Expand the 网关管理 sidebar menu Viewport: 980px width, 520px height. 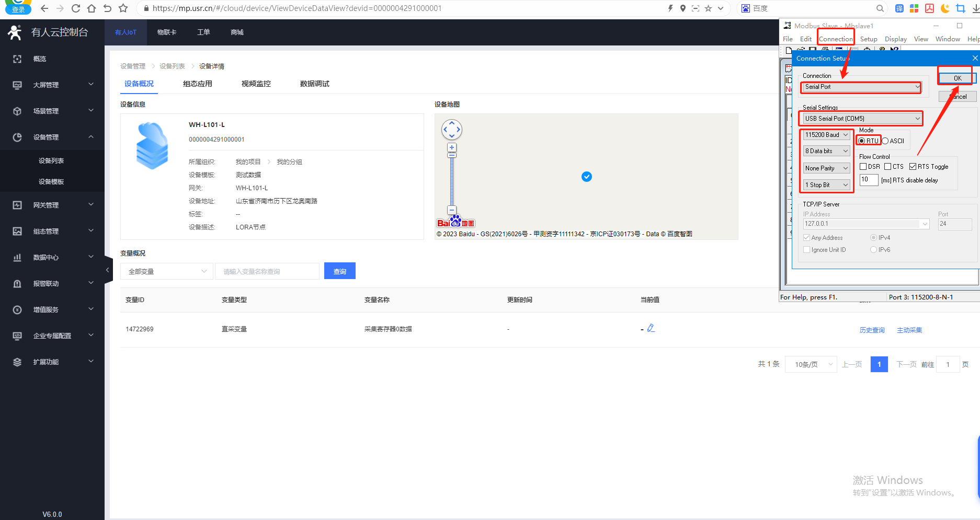pyautogui.click(x=52, y=205)
